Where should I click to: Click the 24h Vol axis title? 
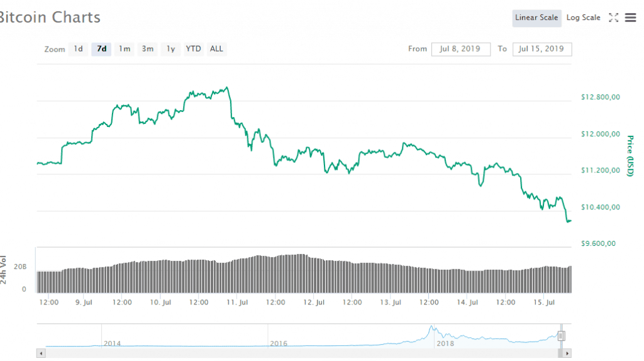tap(3, 270)
